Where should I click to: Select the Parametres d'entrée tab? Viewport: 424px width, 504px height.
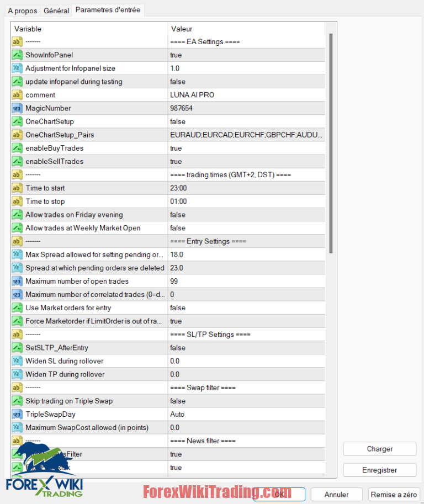(108, 10)
